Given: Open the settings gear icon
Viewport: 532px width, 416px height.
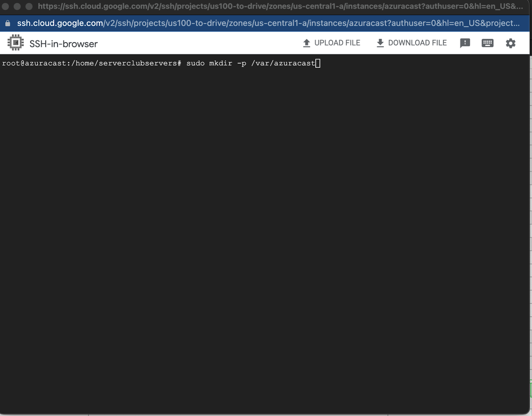Looking at the screenshot, I should (510, 43).
